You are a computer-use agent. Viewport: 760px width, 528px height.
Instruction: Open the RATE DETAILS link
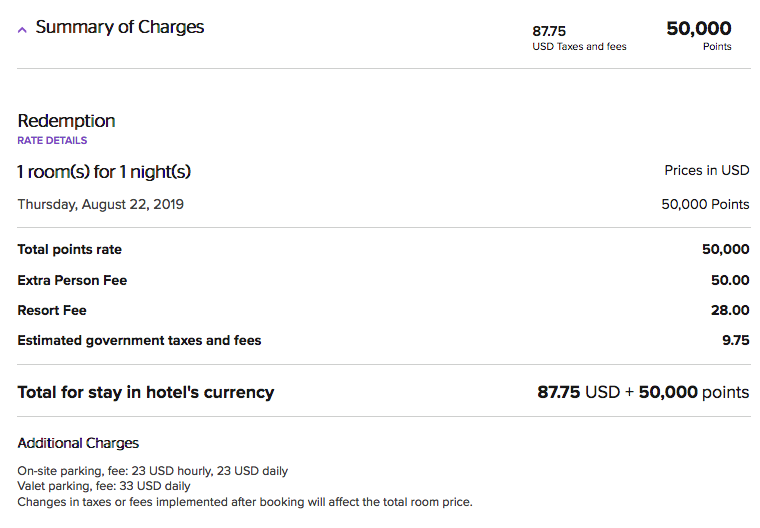click(52, 141)
